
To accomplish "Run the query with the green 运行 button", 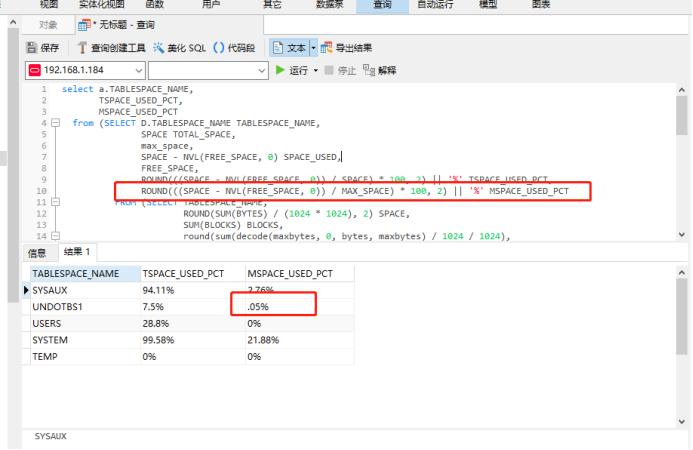I will click(292, 70).
